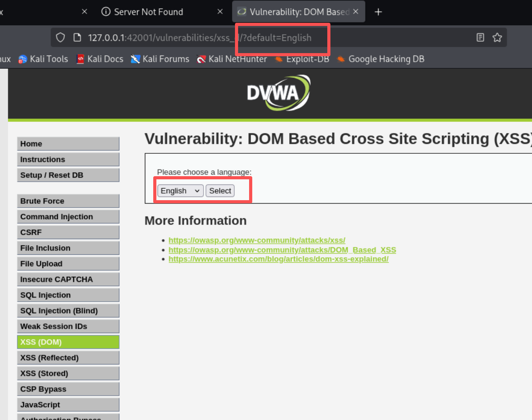
Task: Open Command Injection page
Action: pos(68,217)
